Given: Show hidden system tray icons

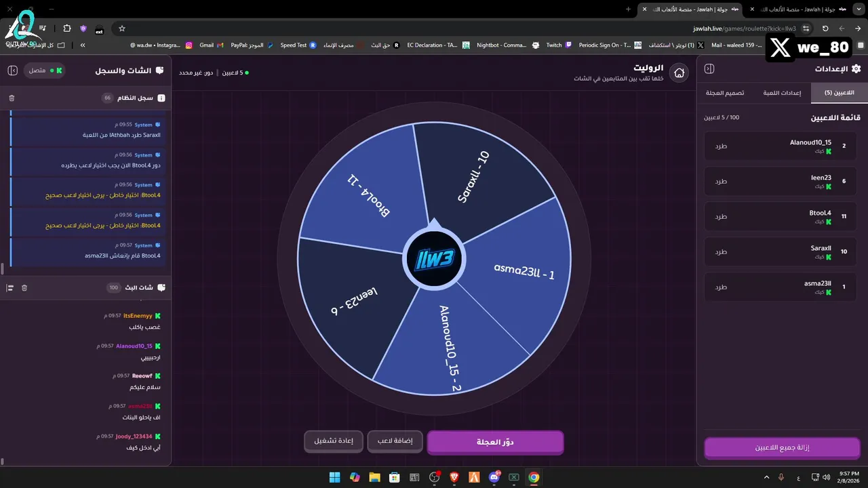Looking at the screenshot, I should [x=767, y=477].
